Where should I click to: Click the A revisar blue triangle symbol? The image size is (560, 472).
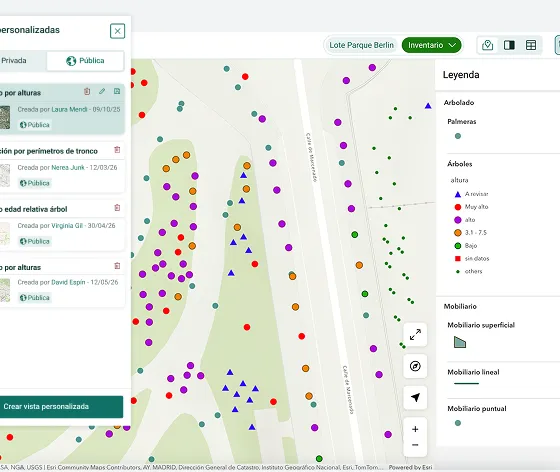[x=458, y=194]
